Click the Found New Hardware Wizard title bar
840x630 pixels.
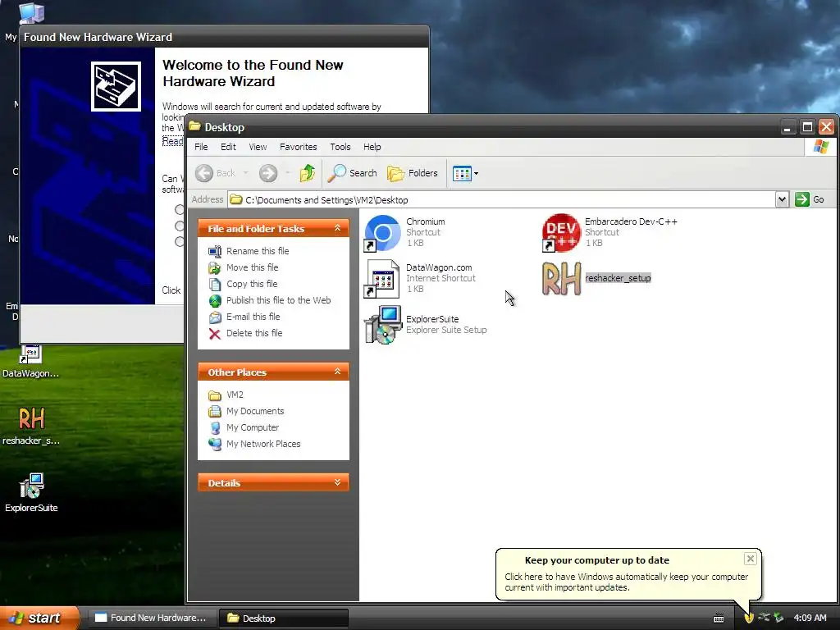click(224, 37)
